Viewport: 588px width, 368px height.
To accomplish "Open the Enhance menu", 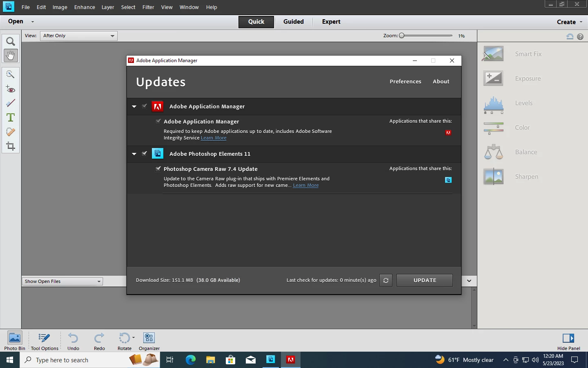I will (85, 7).
